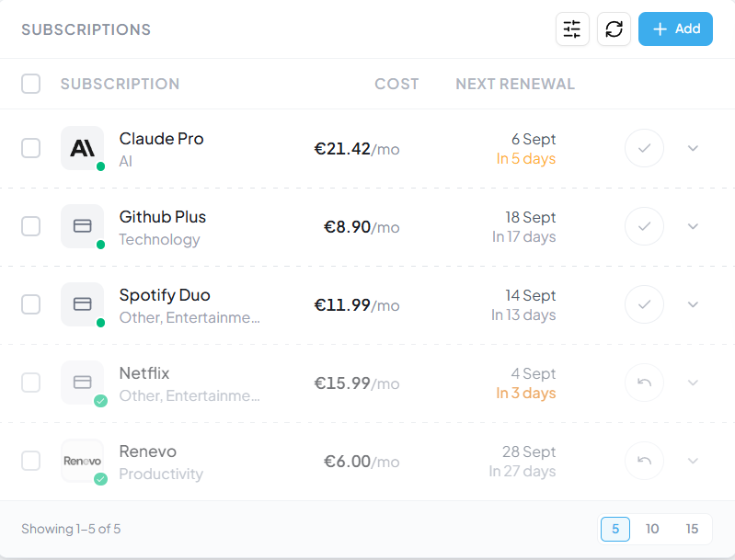Select the Spotify Duo row checkbox
This screenshot has height=560, width=735.
pyautogui.click(x=31, y=304)
